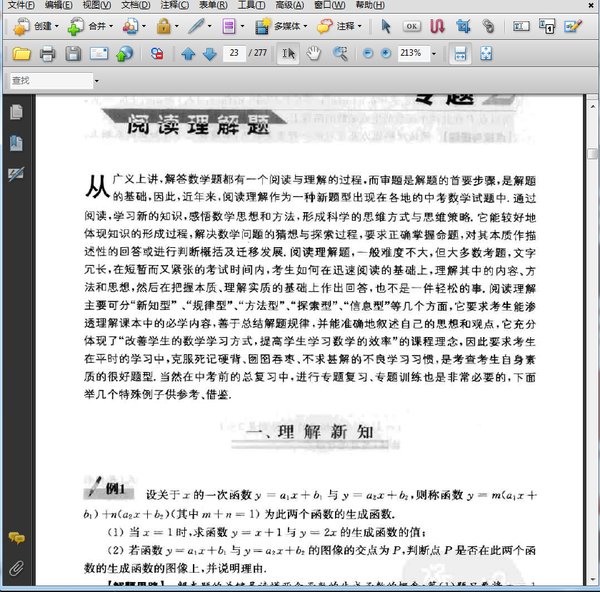Go to next page with down arrow
Screen dimensions: 600x592
[210, 54]
